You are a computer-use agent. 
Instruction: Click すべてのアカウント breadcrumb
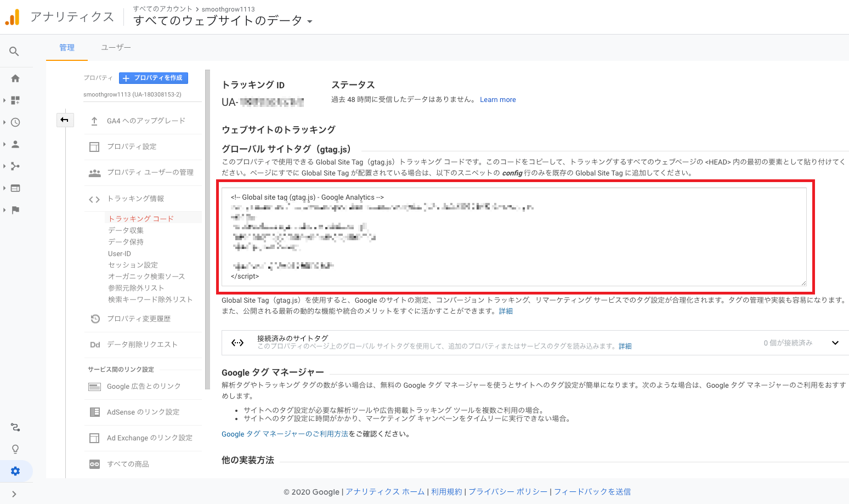pos(162,9)
